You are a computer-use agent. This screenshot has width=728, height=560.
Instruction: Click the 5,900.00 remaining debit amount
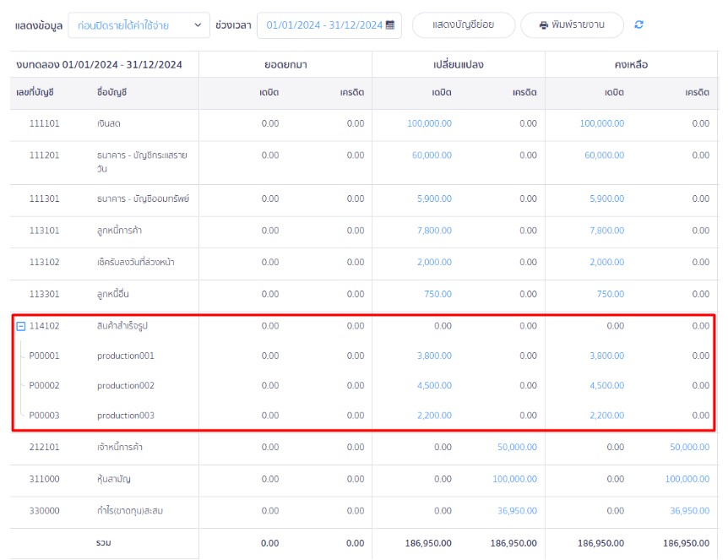click(606, 198)
